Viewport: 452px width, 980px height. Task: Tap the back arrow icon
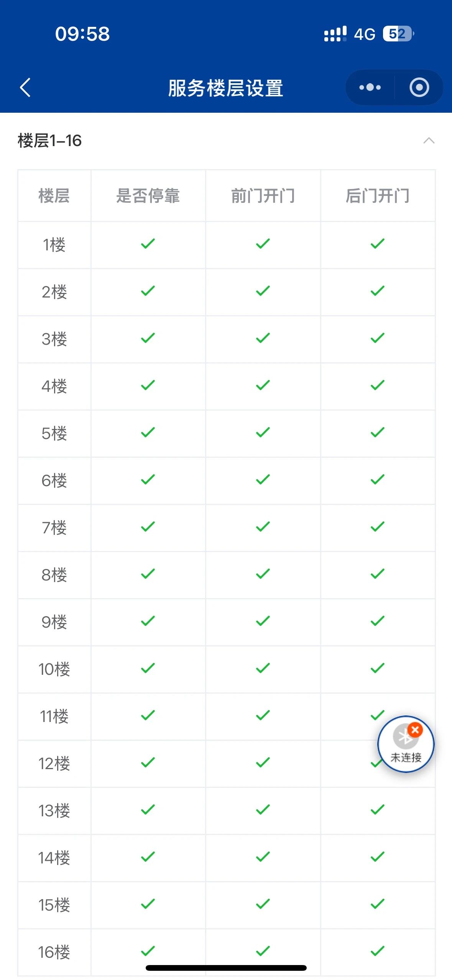[x=25, y=87]
